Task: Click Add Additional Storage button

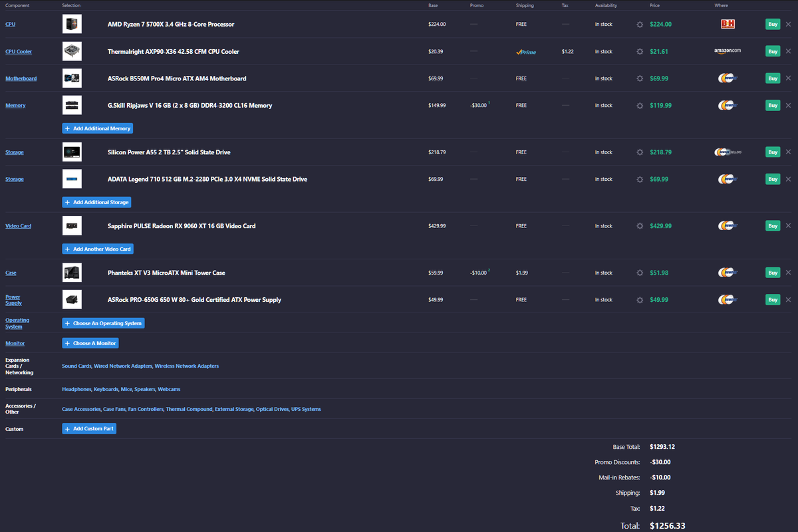Action: (97, 202)
